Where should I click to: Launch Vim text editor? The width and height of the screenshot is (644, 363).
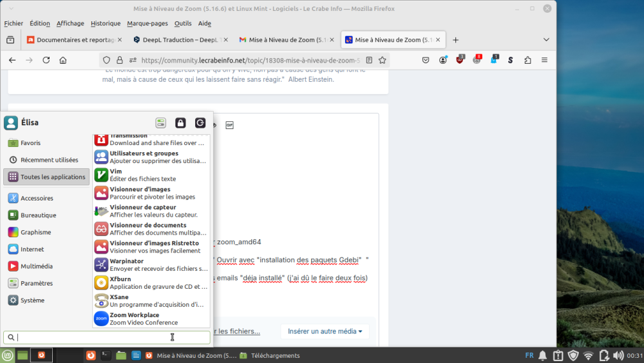(x=151, y=175)
